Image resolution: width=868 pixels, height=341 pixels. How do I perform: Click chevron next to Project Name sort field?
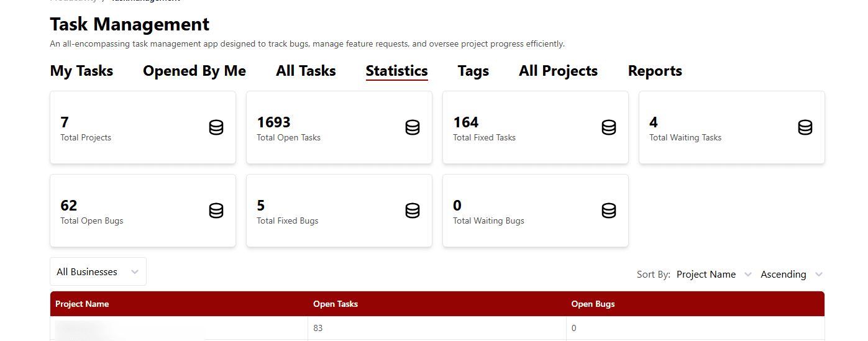tap(748, 275)
